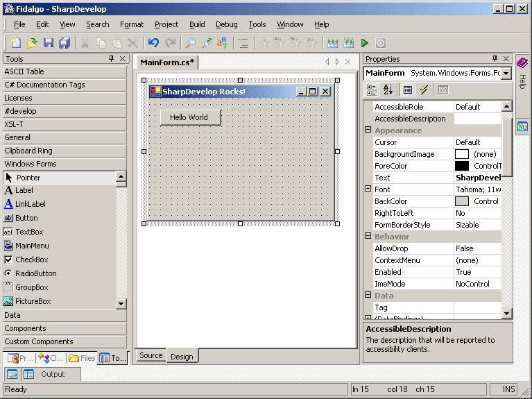Open the Debug menu

227,24
